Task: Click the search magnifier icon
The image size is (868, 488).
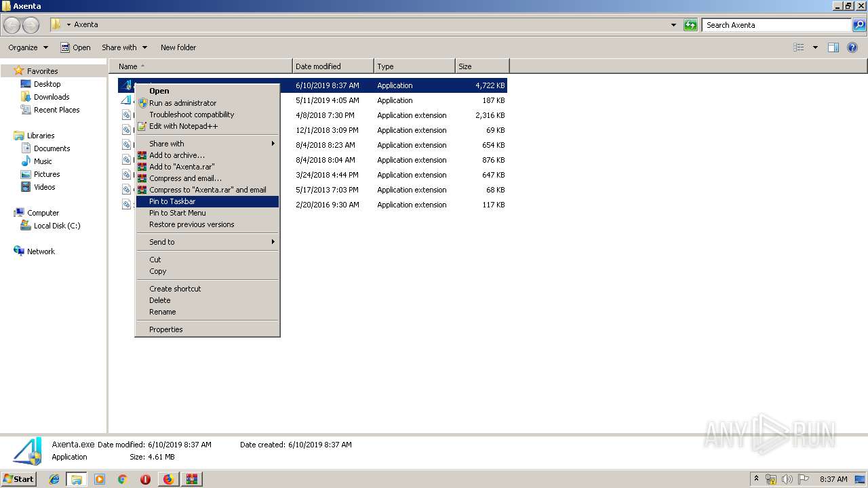Action: [859, 25]
